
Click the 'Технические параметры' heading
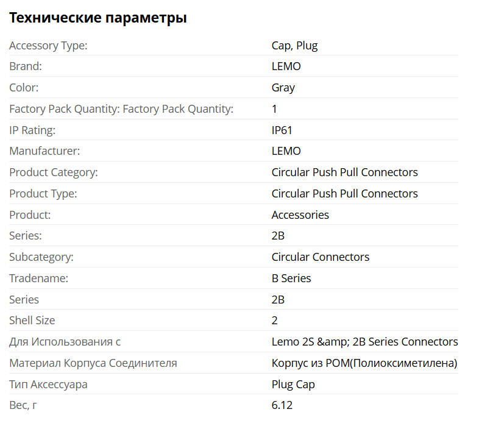pos(98,18)
